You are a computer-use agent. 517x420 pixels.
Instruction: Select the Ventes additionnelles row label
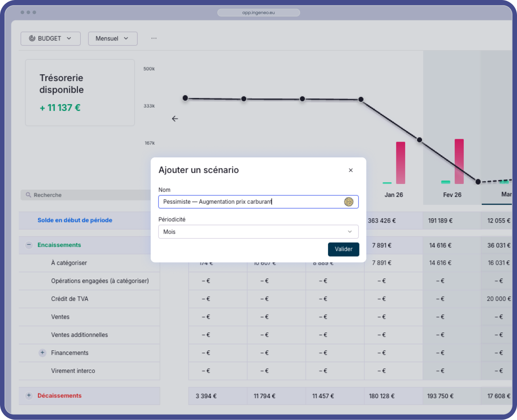coord(79,335)
